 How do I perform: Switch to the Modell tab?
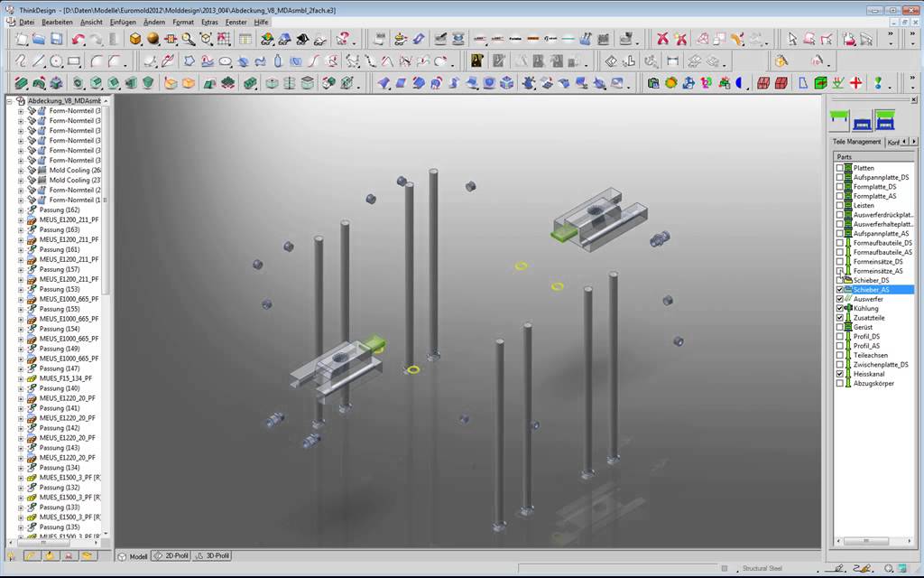tap(133, 556)
